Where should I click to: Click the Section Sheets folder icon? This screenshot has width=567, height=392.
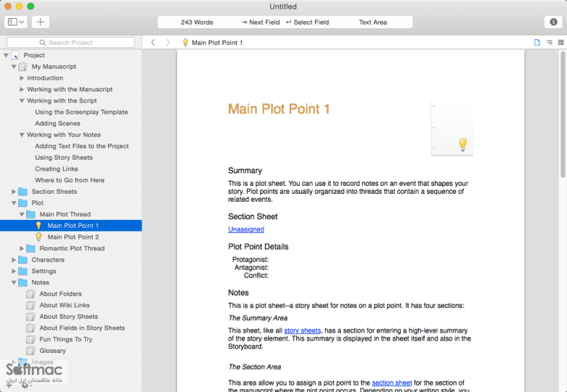(23, 192)
